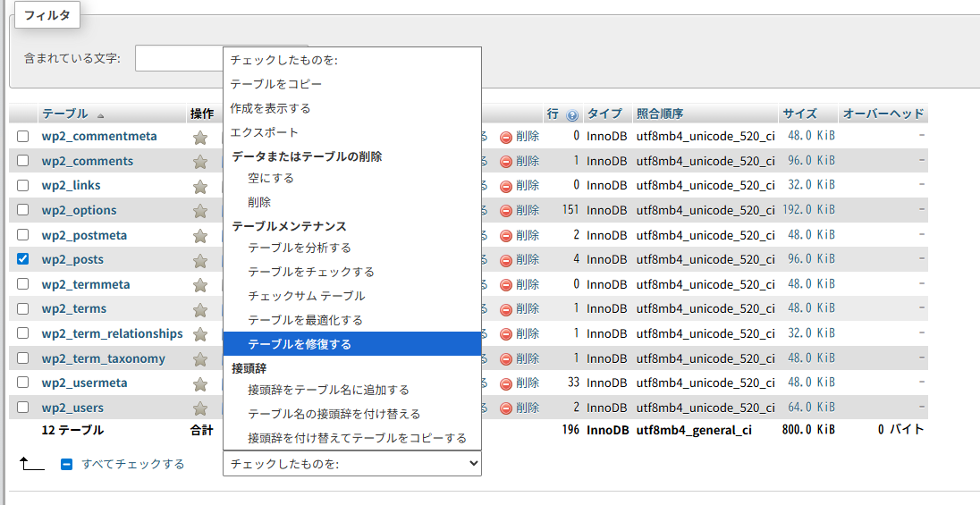Select 削除 in the dropdown list

click(x=352, y=203)
